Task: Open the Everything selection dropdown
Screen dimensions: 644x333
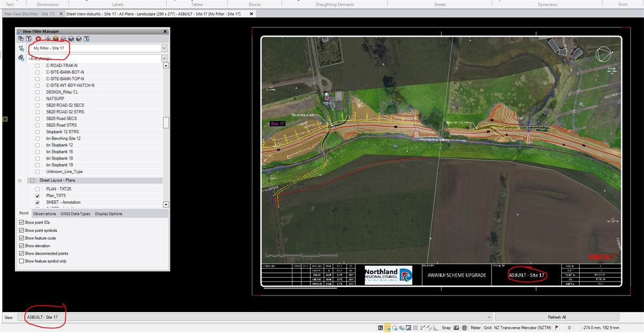Action: click(x=163, y=58)
